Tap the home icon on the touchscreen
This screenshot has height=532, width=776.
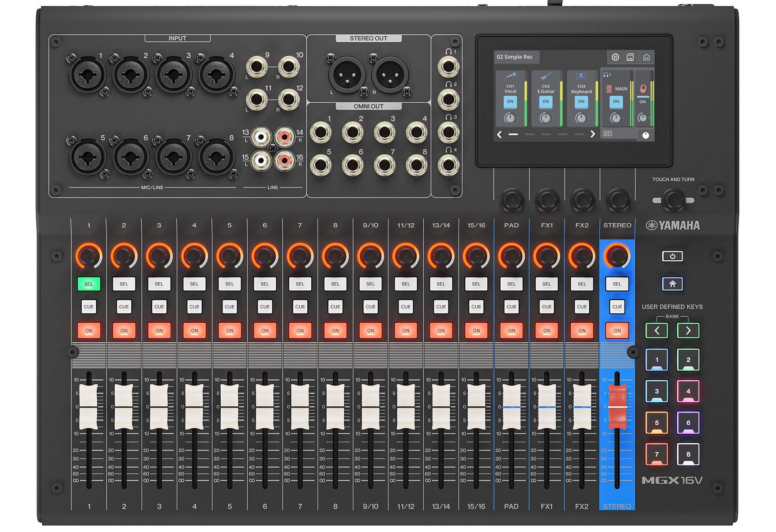(646, 57)
